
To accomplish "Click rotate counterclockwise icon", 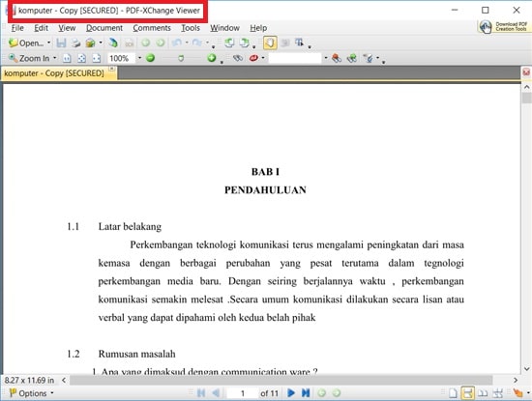I will [x=229, y=43].
